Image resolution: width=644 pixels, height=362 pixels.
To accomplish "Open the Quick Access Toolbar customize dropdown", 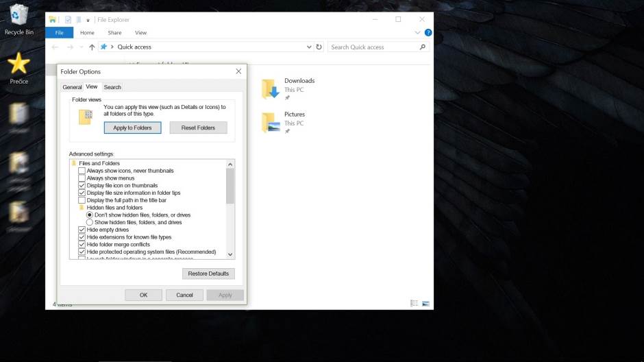I will [87, 20].
